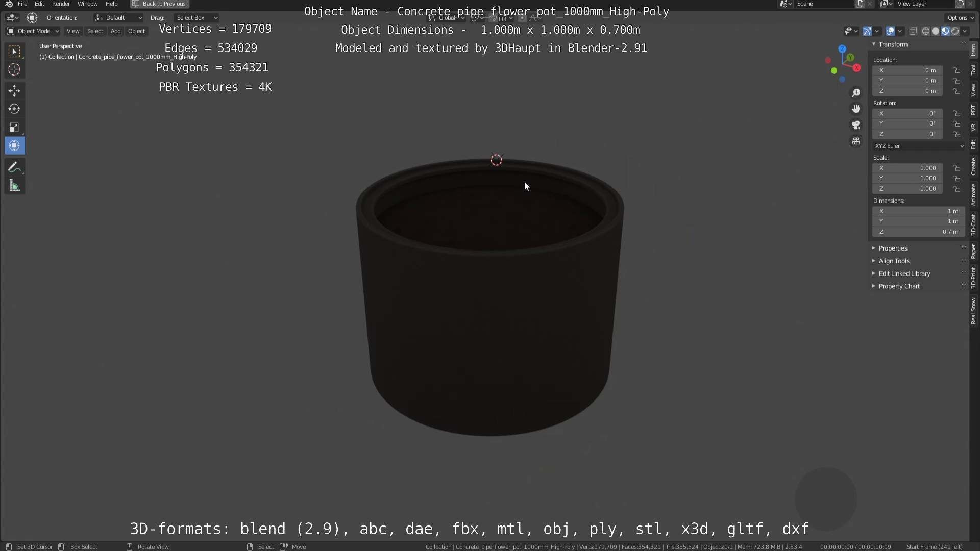Switch to the 3D-Print sidebar tab
Viewport: 980px width, 551px height.
973,278
